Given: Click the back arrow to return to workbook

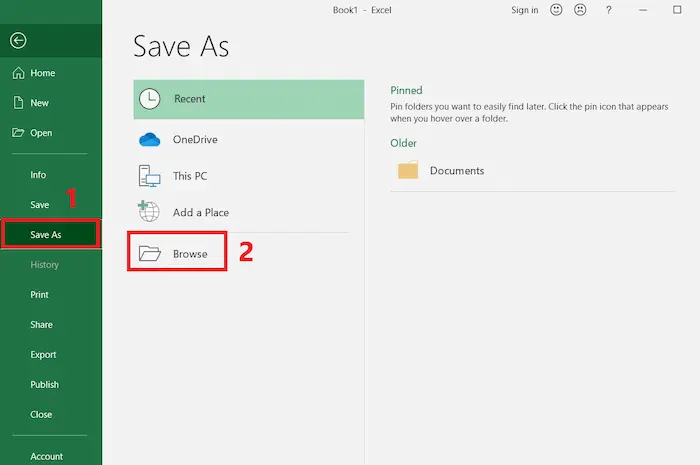Looking at the screenshot, I should [x=18, y=41].
